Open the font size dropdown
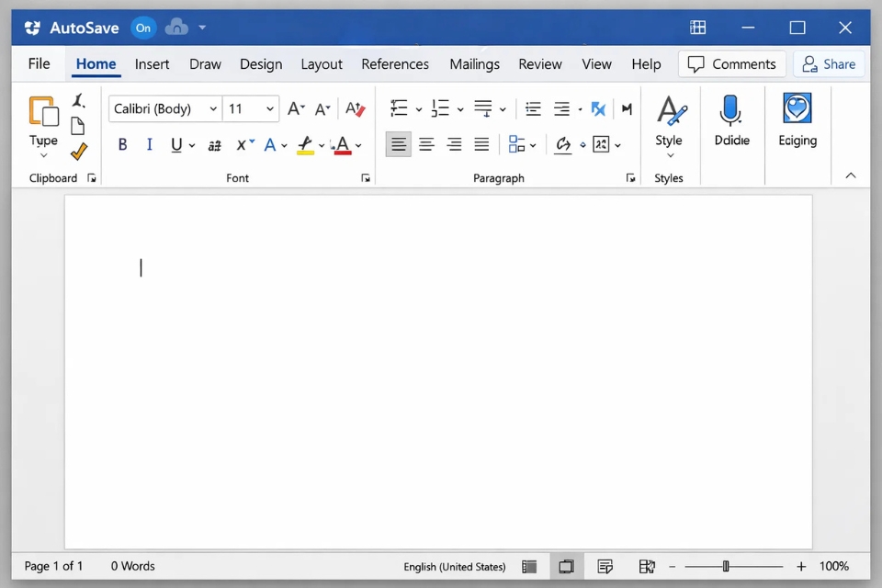 coord(269,108)
